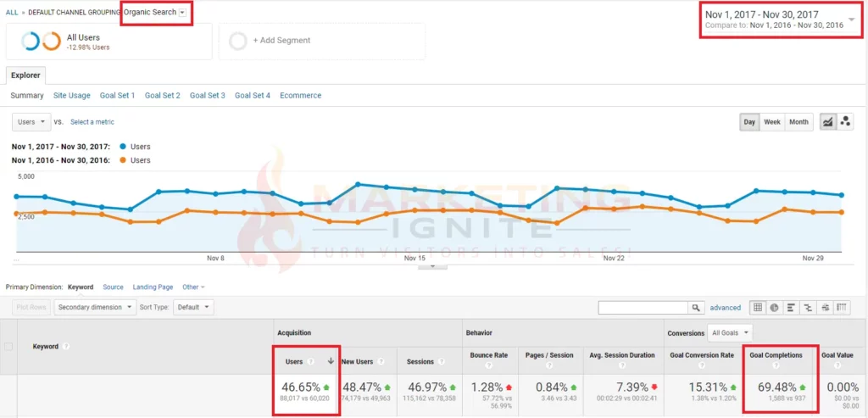Tick the checkbox in Keyword header row

point(9,346)
